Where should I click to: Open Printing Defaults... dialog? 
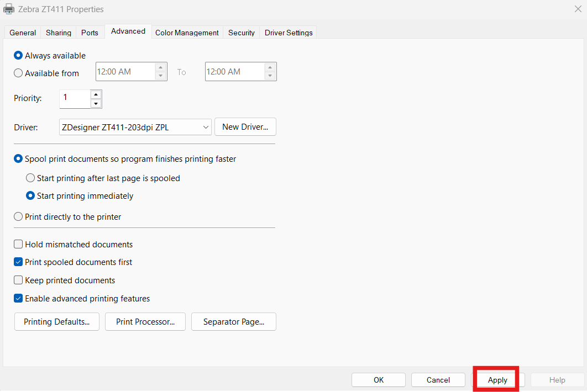57,322
